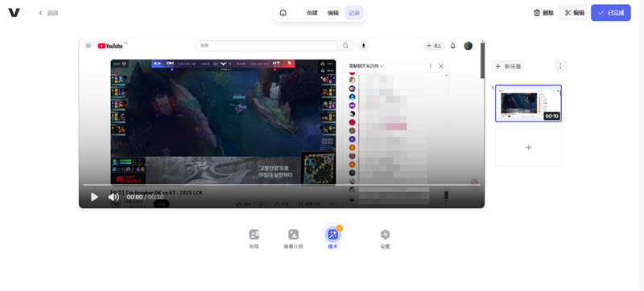644x291 pixels.
Task: Select scene 1 thumbnail showing 00:10
Action: (528, 103)
